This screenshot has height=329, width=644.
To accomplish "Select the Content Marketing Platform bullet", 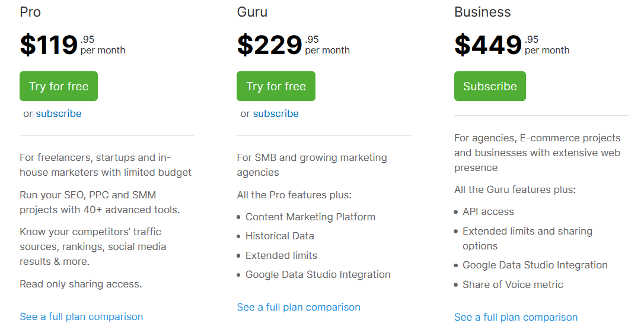I will coord(310,217).
